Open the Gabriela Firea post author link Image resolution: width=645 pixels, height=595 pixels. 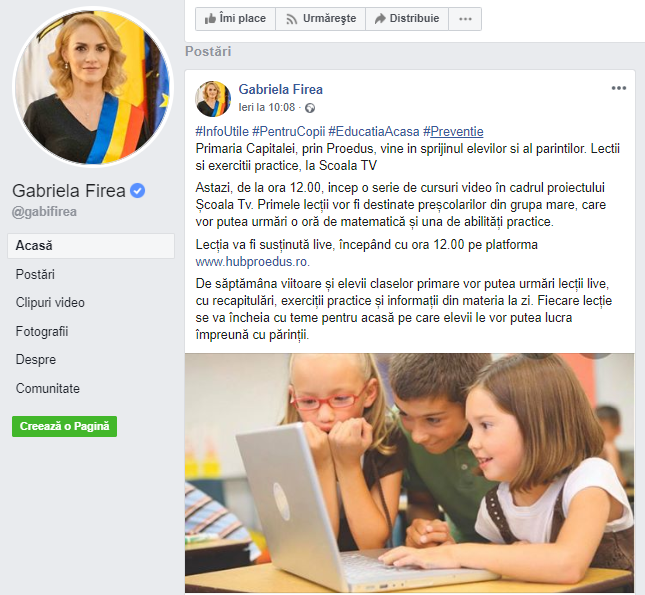tap(281, 89)
